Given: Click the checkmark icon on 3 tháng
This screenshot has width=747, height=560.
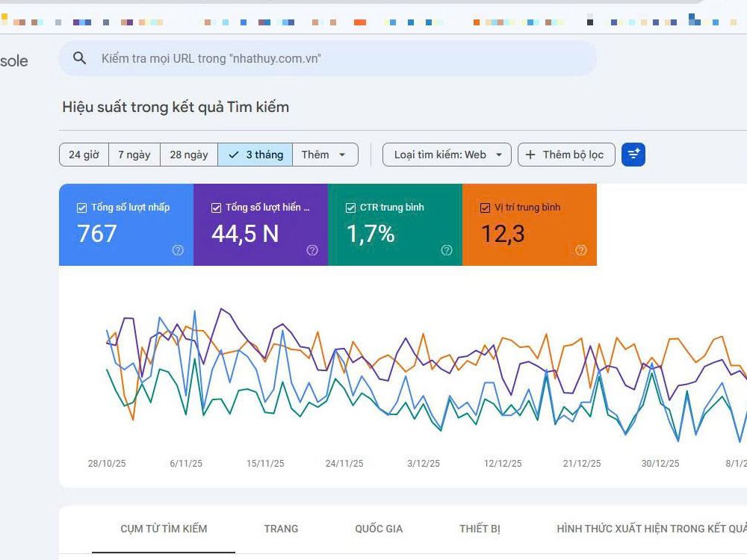Looking at the screenshot, I should pyautogui.click(x=233, y=155).
